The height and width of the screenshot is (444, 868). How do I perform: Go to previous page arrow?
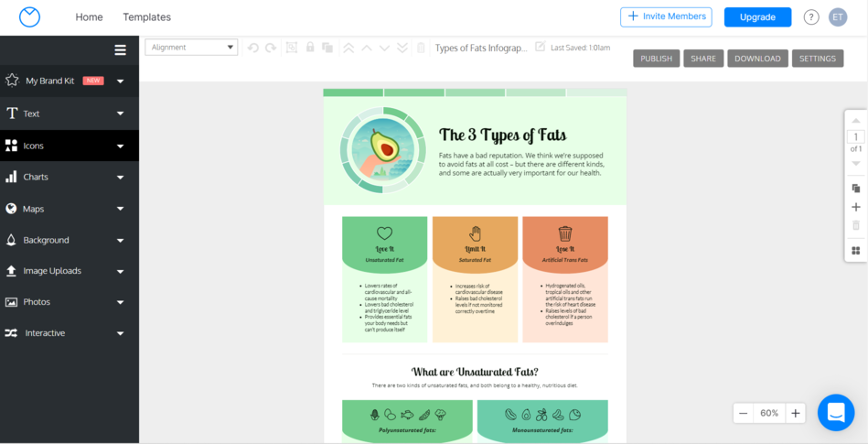[856, 121]
